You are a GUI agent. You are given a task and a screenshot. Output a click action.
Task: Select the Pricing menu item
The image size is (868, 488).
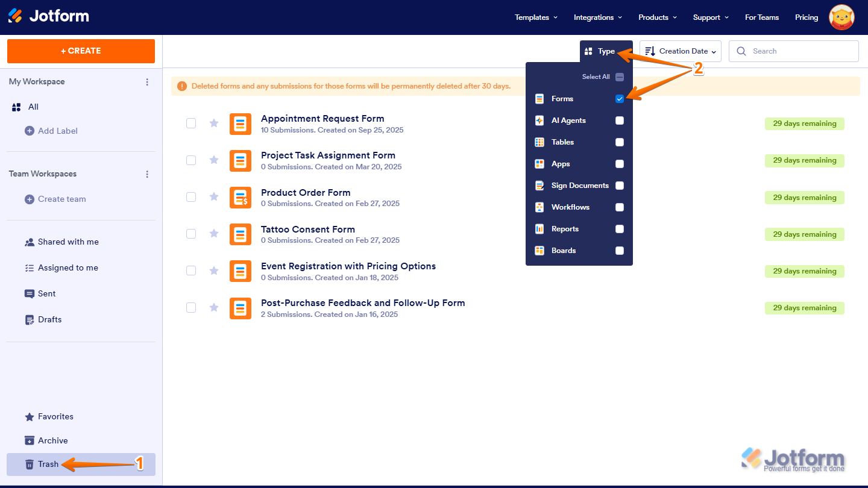(806, 17)
